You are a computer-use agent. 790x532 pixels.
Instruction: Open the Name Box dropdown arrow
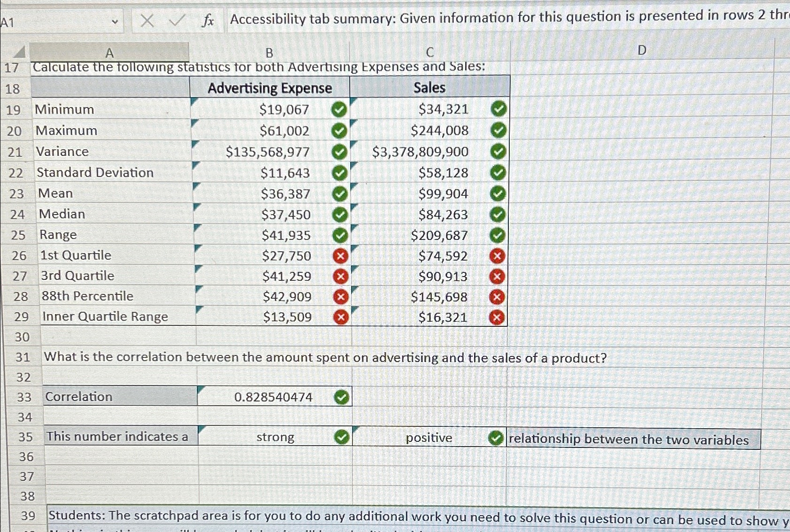(x=115, y=21)
